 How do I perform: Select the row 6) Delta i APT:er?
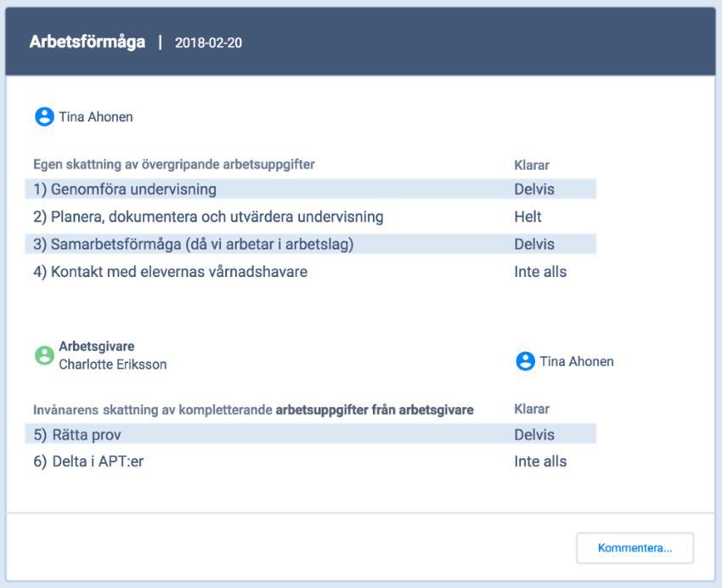(310, 461)
